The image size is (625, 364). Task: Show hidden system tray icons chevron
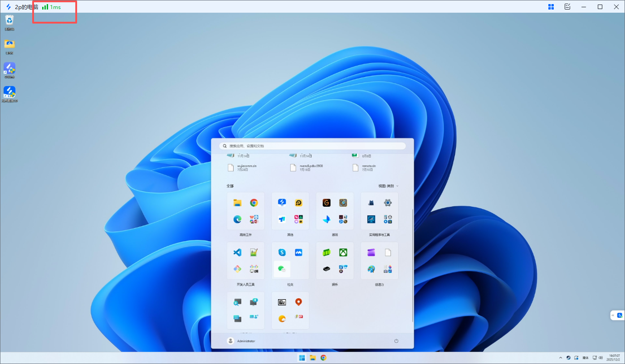[x=561, y=358]
